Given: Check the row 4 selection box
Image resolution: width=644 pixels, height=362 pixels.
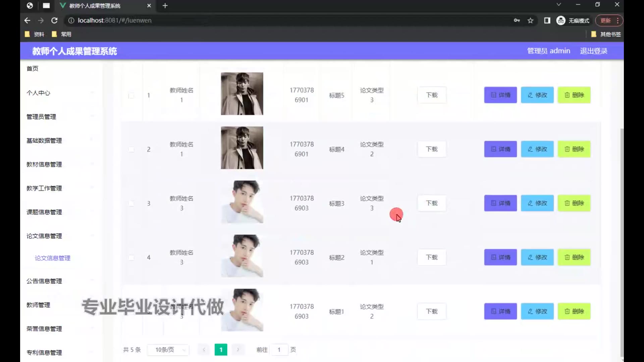Looking at the screenshot, I should pyautogui.click(x=131, y=257).
